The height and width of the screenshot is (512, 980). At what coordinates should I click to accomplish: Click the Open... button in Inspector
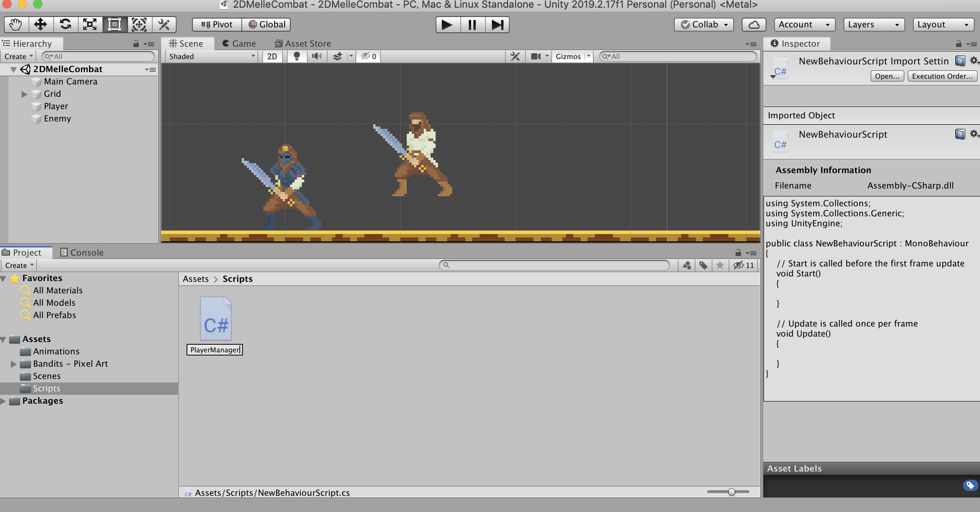(887, 76)
